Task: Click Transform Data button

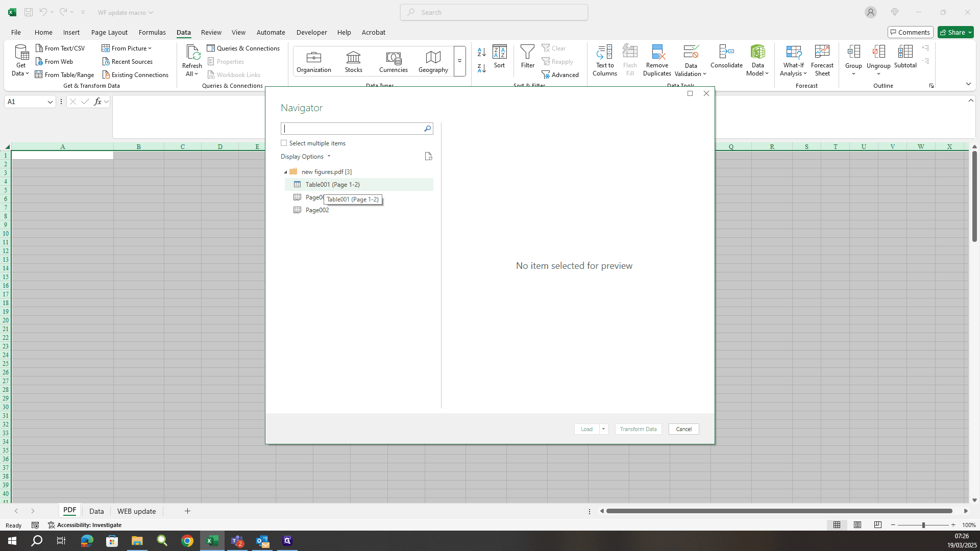Action: click(638, 429)
